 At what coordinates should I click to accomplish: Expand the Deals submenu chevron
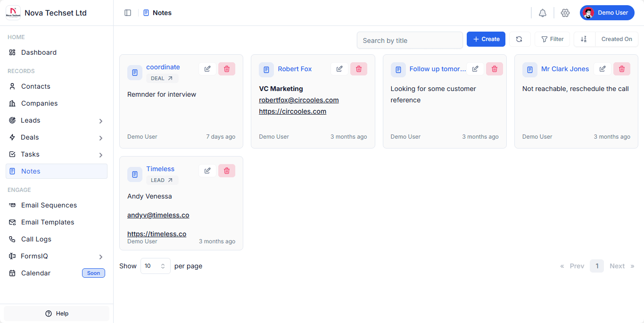[x=100, y=138]
